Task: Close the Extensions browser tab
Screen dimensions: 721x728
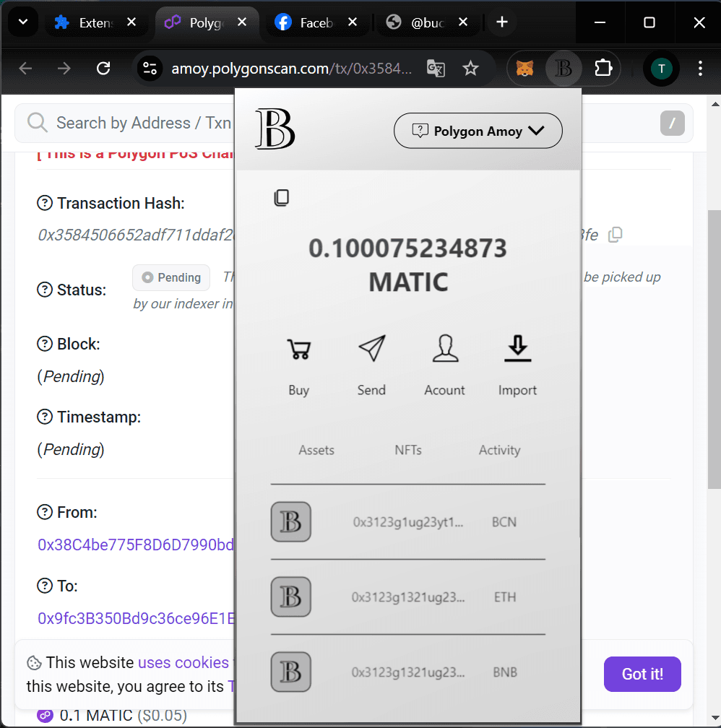Action: (x=131, y=22)
